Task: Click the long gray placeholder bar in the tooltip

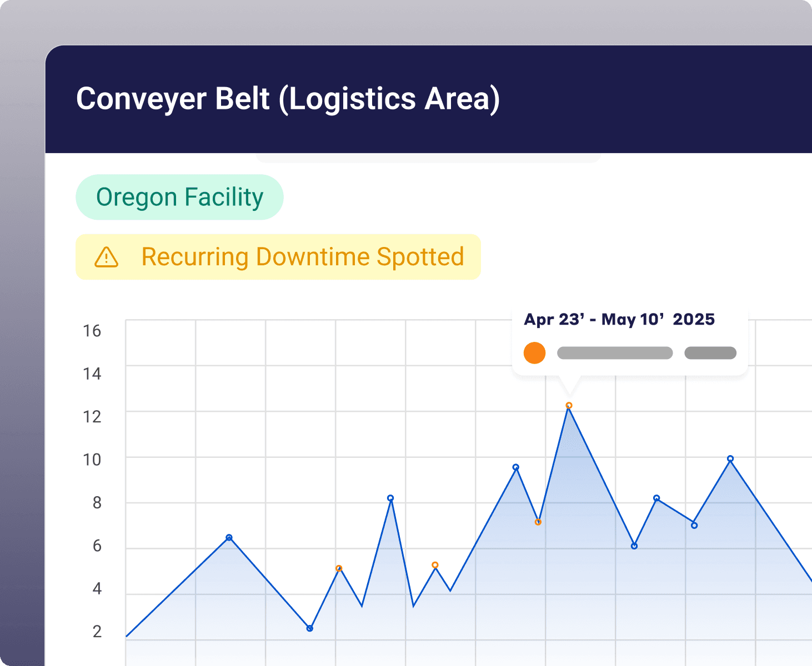Action: pyautogui.click(x=615, y=353)
